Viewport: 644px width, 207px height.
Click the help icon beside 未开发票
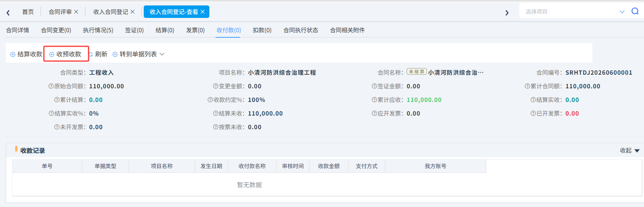(57, 127)
